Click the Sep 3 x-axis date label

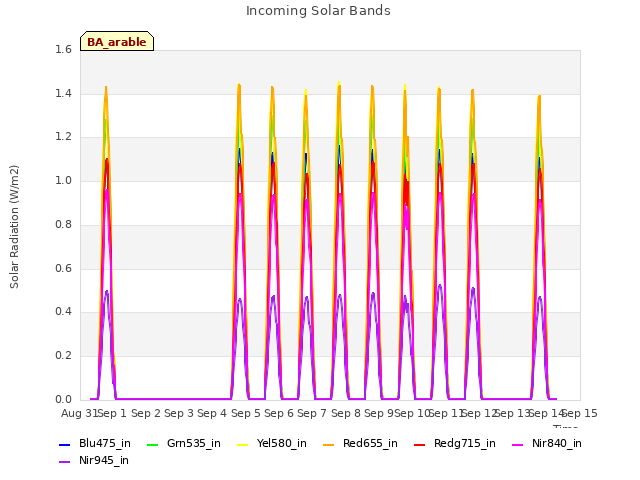coord(179,413)
